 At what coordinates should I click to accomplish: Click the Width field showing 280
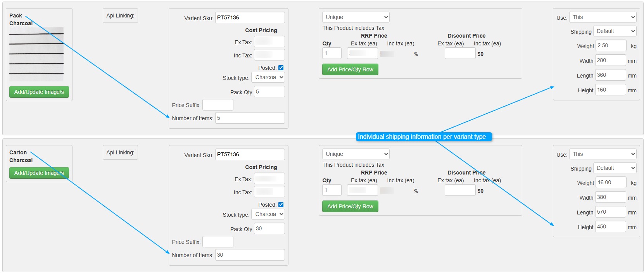point(610,60)
